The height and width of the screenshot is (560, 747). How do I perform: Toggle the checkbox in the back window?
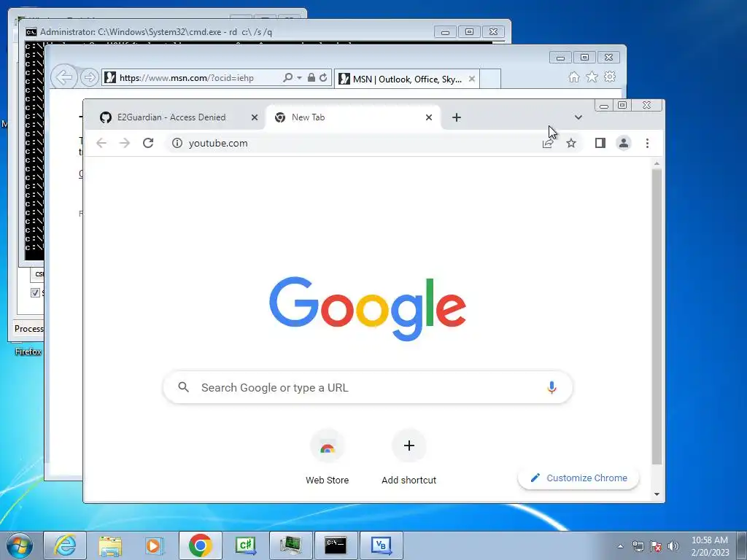coord(35,292)
